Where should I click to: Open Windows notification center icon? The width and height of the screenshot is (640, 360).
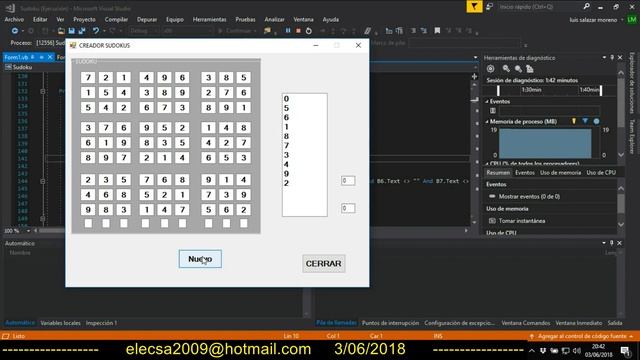pyautogui.click(x=625, y=351)
